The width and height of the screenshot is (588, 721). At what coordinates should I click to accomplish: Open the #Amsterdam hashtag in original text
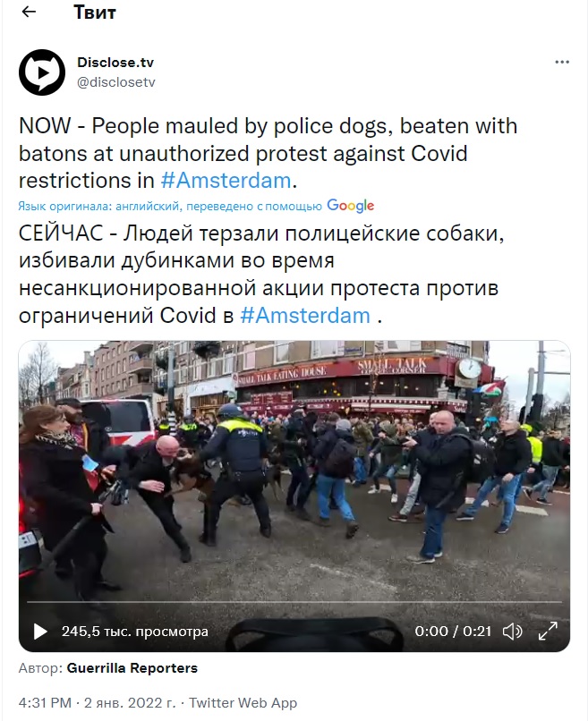point(226,181)
